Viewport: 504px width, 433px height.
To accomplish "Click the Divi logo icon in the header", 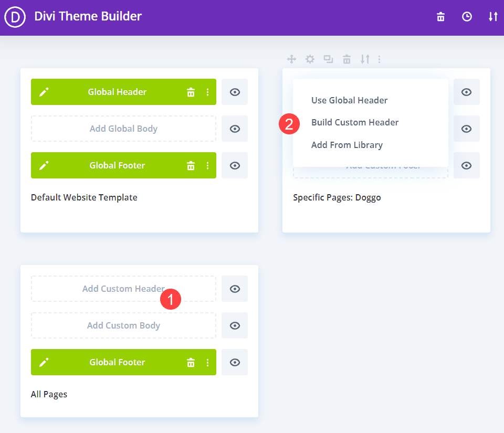I will click(x=15, y=17).
